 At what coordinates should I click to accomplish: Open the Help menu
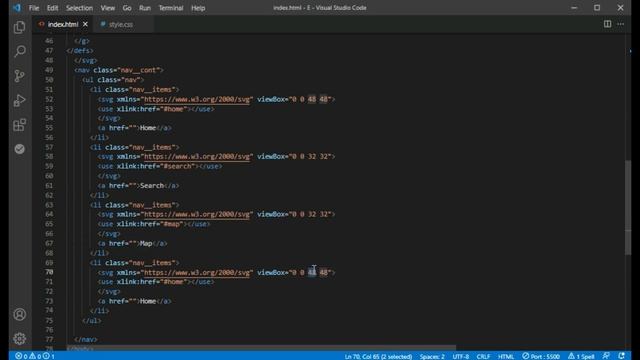[x=198, y=8]
